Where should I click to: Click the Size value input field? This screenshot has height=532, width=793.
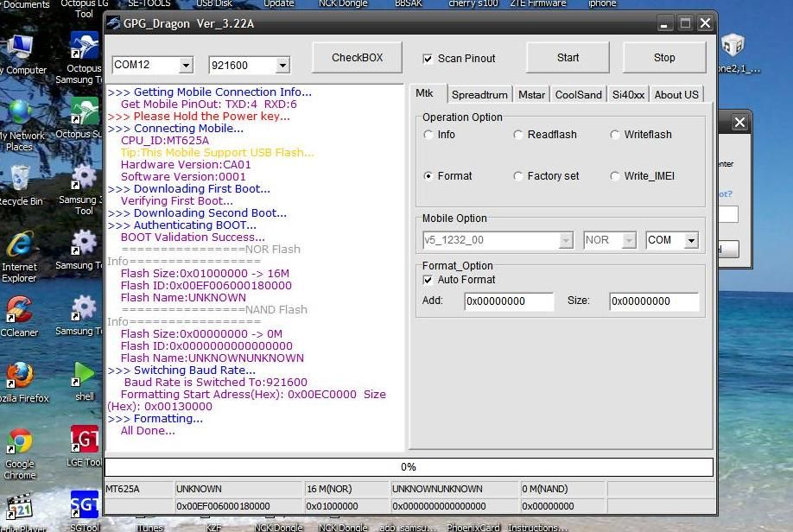pyautogui.click(x=655, y=301)
